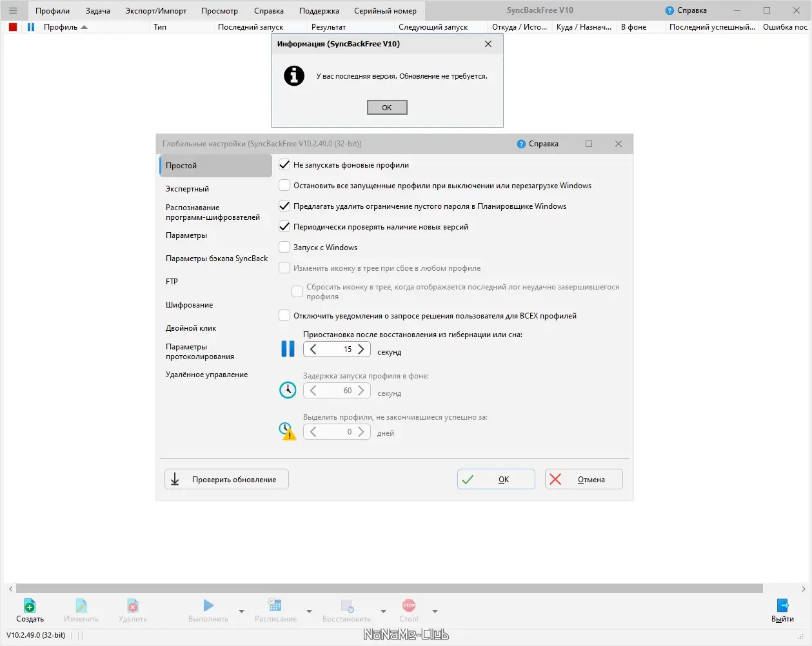The height and width of the screenshot is (646, 812).
Task: Open Удалённое управление settings category
Action: point(215,375)
